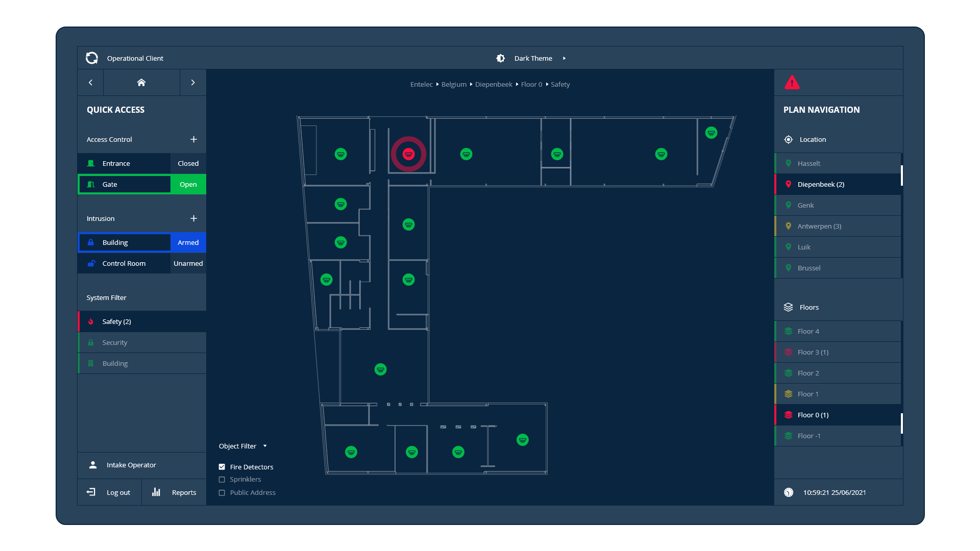Enable the Sprinklers checkbox

[222, 480]
